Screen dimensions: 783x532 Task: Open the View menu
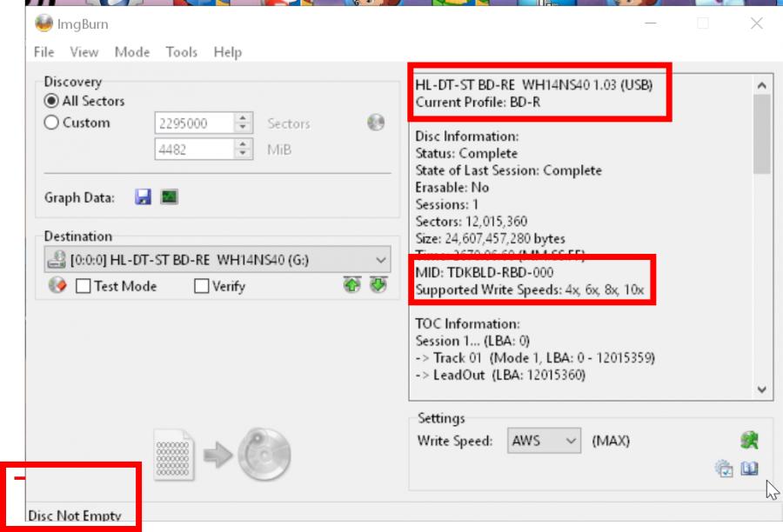click(x=84, y=52)
